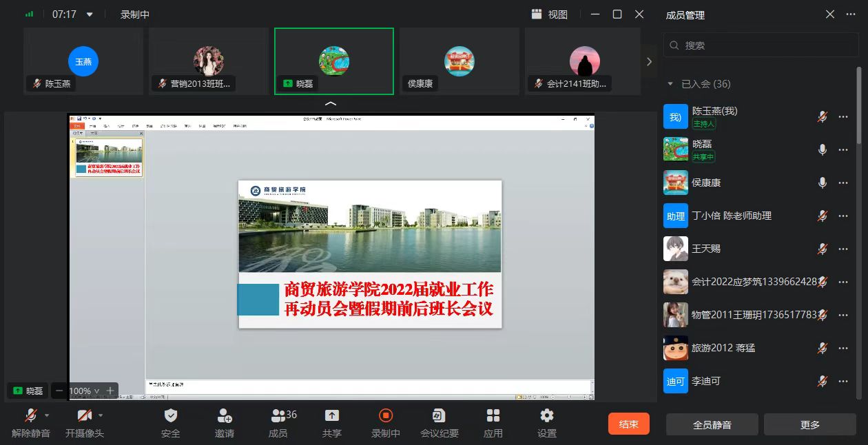868x445 pixels.
Task: Collapse the 已入会 (36) member group
Action: click(x=670, y=84)
